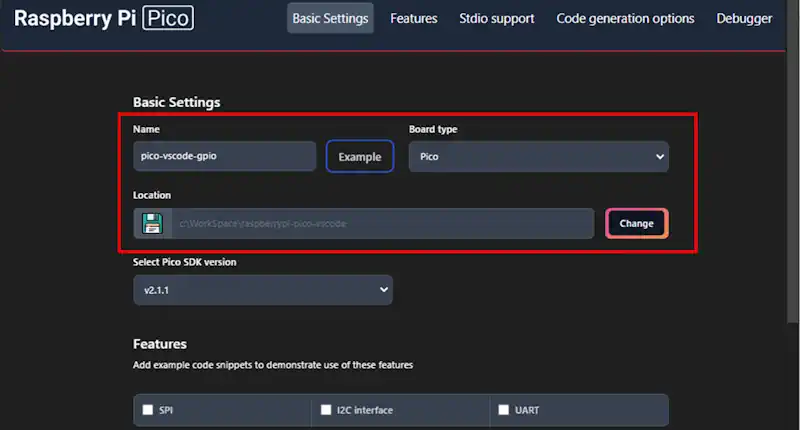Click the 'Name' field label

click(146, 130)
